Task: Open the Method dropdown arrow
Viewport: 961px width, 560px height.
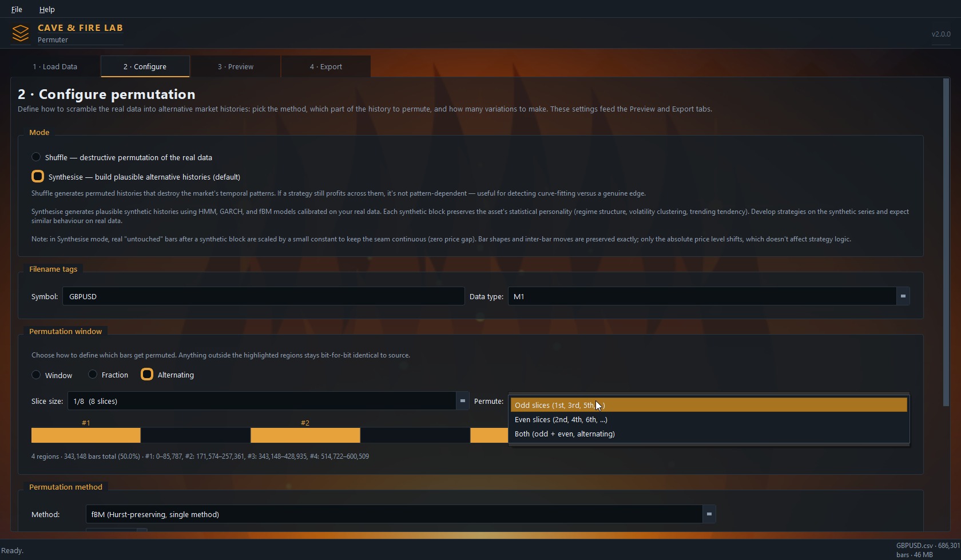Action: click(709, 514)
